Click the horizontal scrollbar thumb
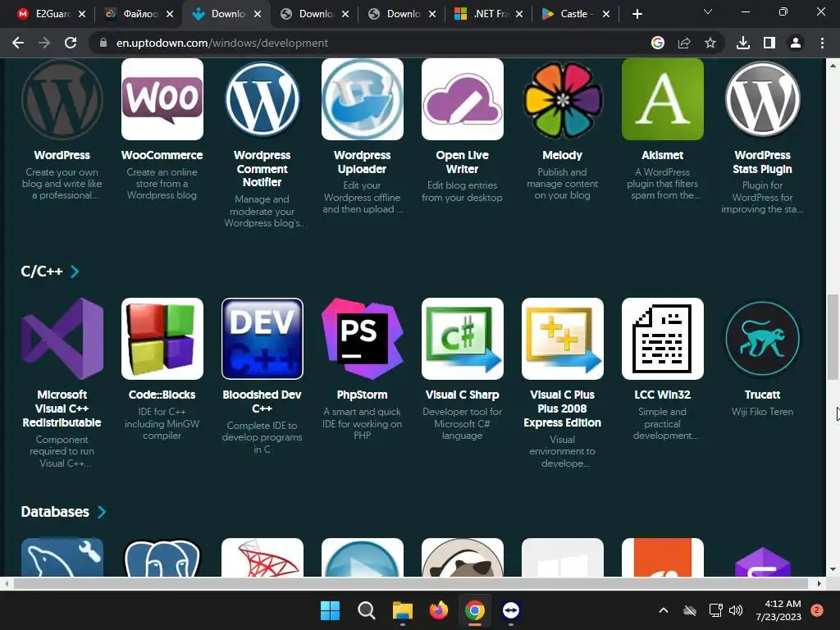This screenshot has height=630, width=840. click(410, 583)
